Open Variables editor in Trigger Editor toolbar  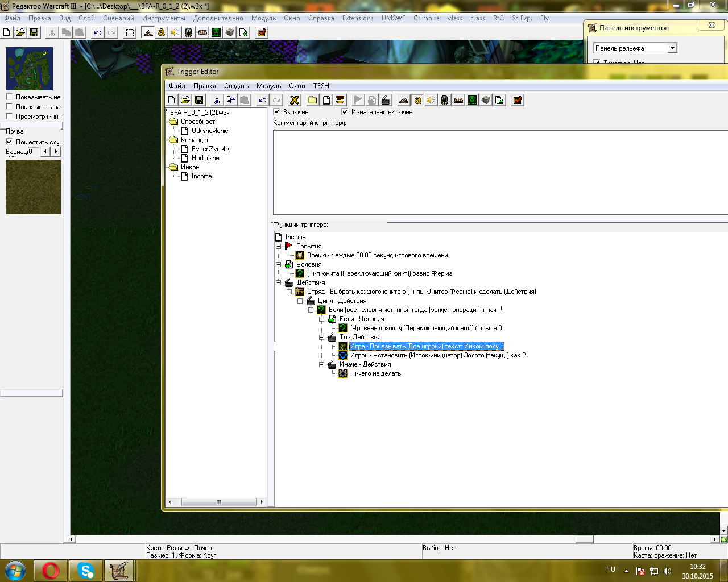(x=294, y=100)
